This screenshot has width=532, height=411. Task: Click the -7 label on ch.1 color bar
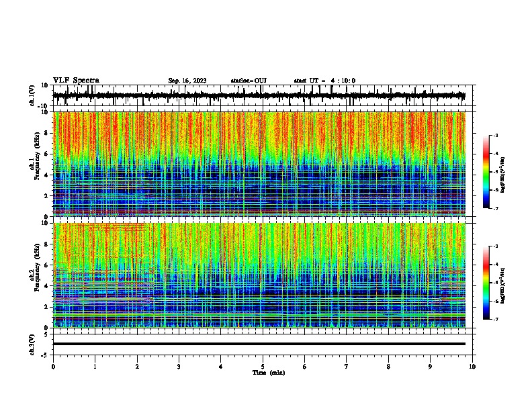(x=495, y=208)
